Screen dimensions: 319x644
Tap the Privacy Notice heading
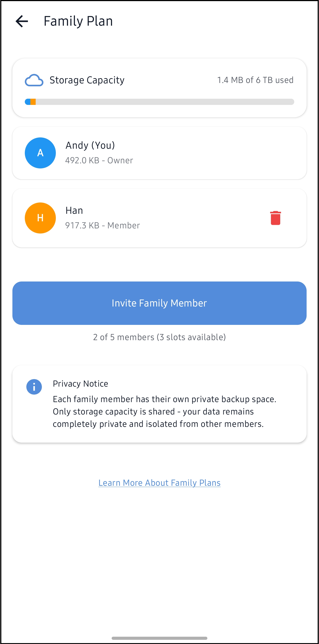tap(80, 384)
